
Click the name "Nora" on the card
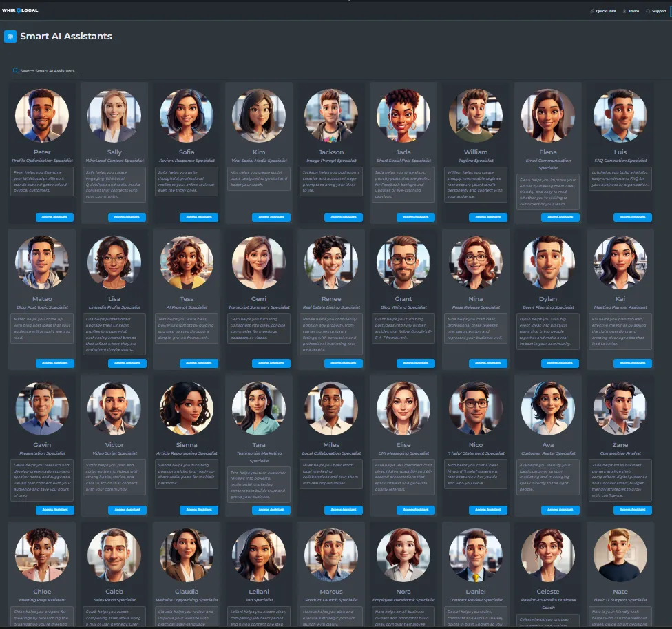pyautogui.click(x=403, y=592)
